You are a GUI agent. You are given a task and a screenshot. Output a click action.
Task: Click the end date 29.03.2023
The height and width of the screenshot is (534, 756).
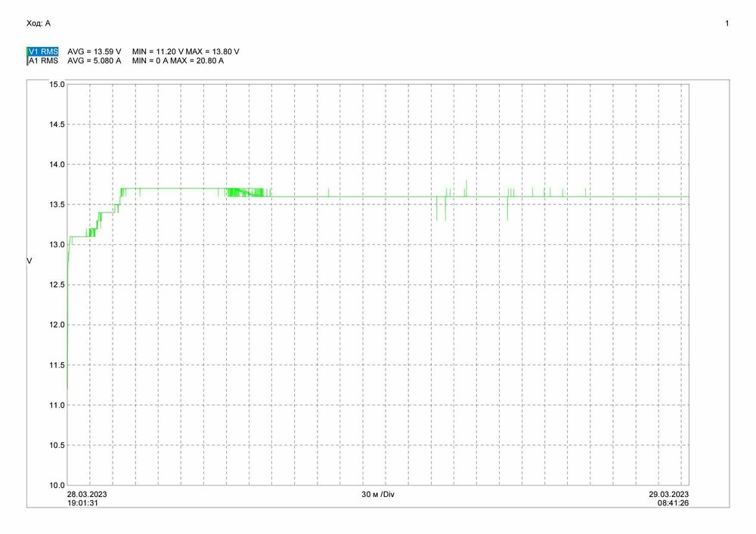[x=669, y=495]
